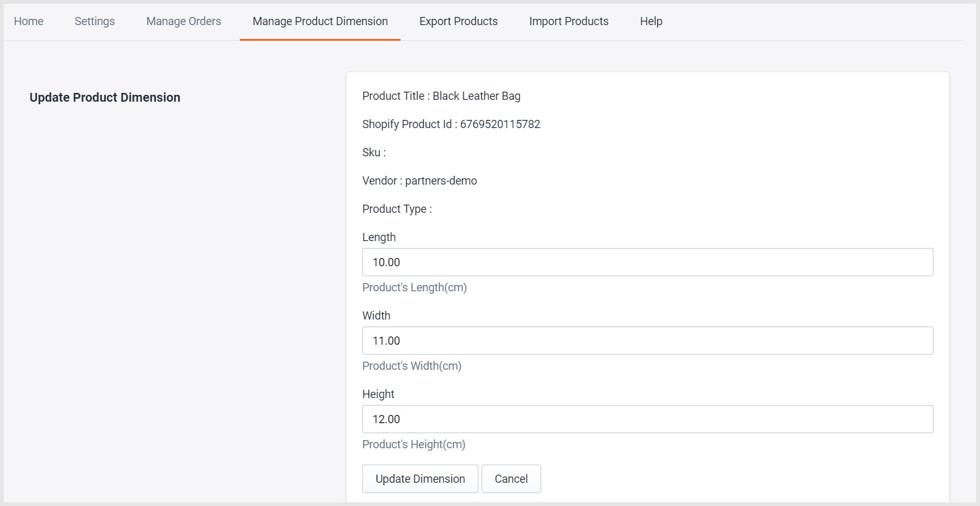The image size is (980, 506).
Task: Select the Manage Product Dimension tab
Action: coord(320,21)
